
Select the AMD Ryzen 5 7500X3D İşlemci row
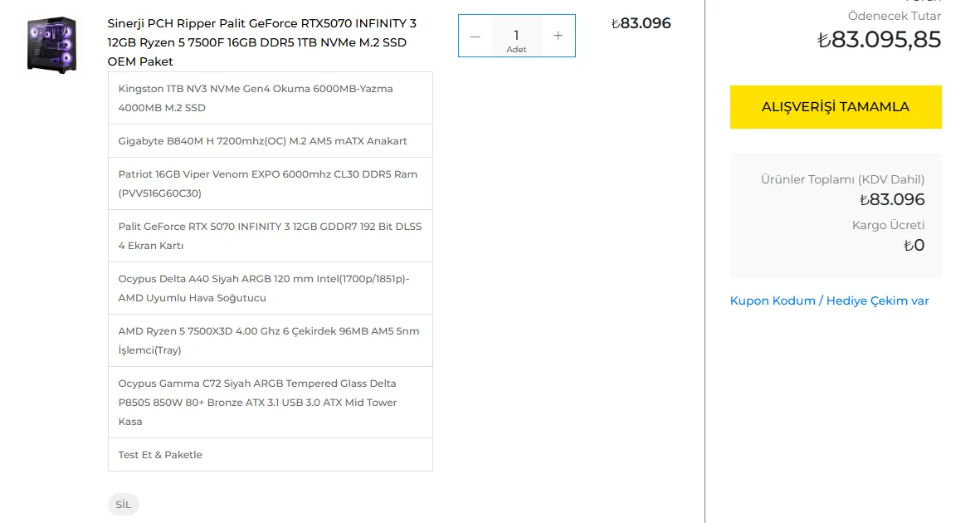[270, 340]
